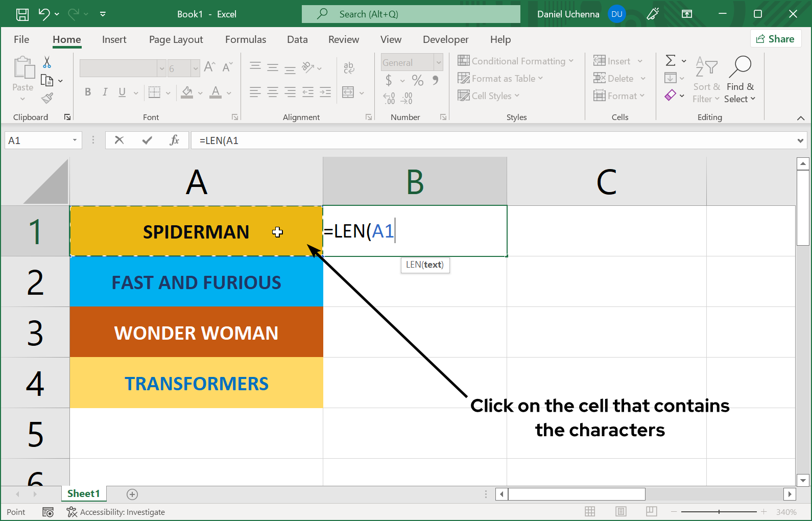Open the File menu

pos(21,39)
